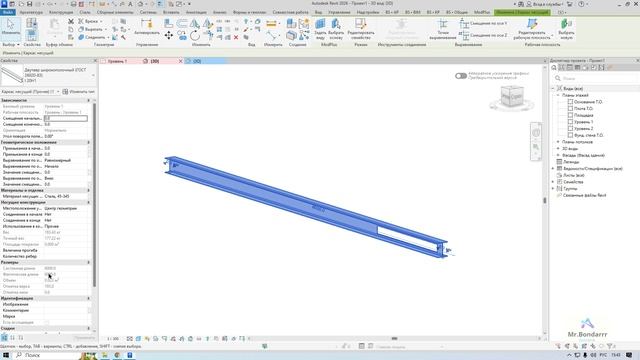Click the Activate controls (Активировать) icon
The height and width of the screenshot is (360, 640).
[147, 27]
